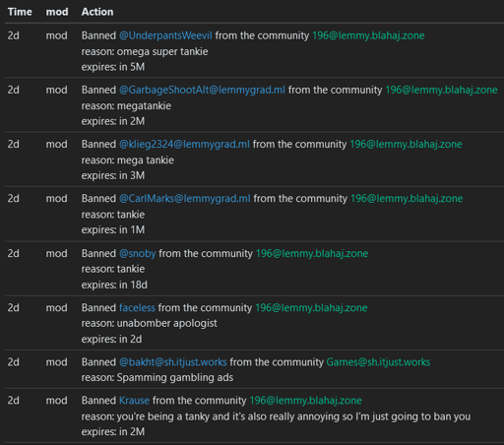Open community link in GarbageShootAlt ban row
This screenshot has height=445, width=504.
(441, 90)
